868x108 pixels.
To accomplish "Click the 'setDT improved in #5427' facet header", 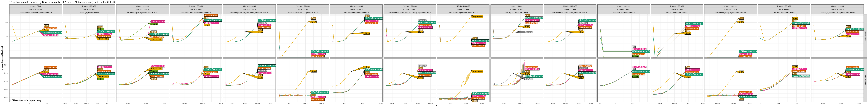I will pyautogui.click(x=677, y=13).
